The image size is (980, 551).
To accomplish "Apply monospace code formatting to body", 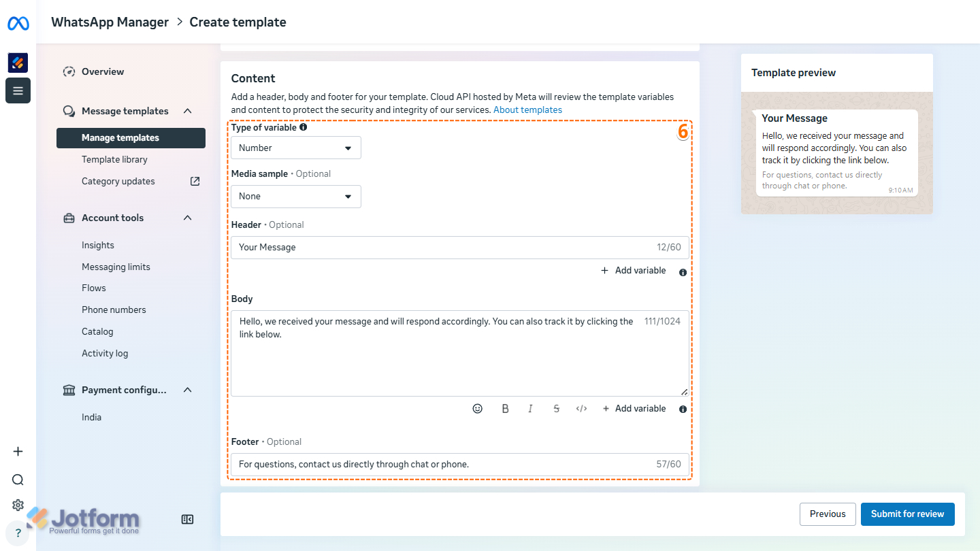I will 581,409.
